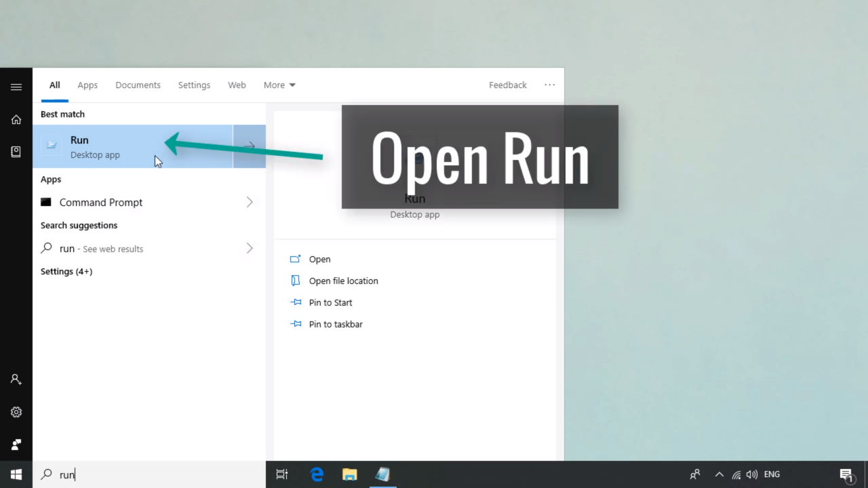Switch to the Apps search tab

click(87, 85)
